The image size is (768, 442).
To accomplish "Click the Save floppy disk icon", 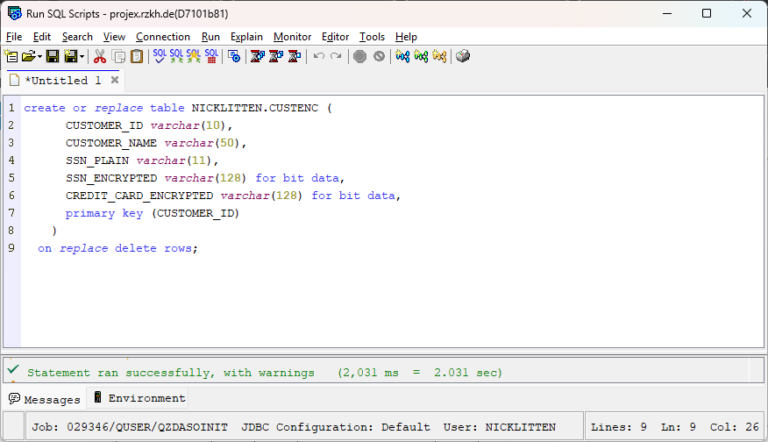I will (52, 56).
